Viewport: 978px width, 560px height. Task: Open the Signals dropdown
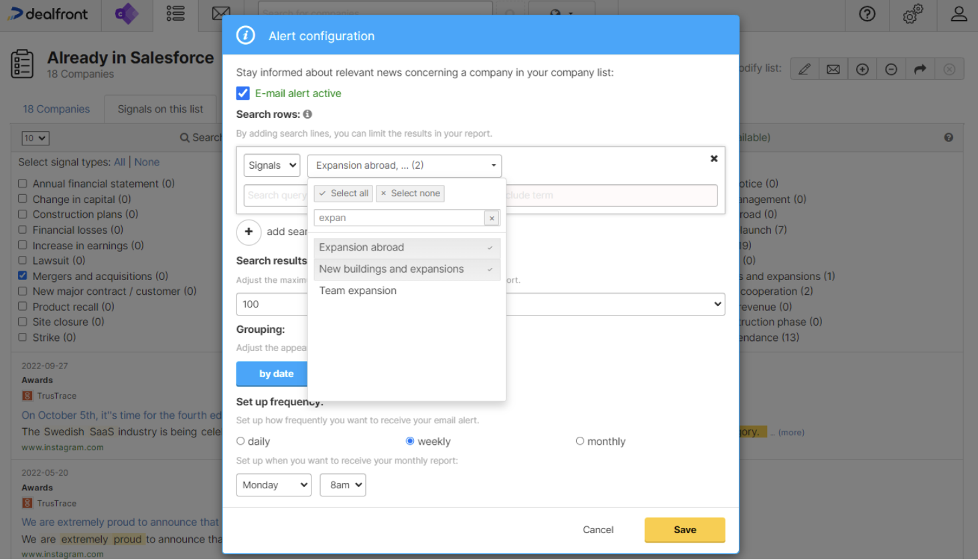coord(271,165)
